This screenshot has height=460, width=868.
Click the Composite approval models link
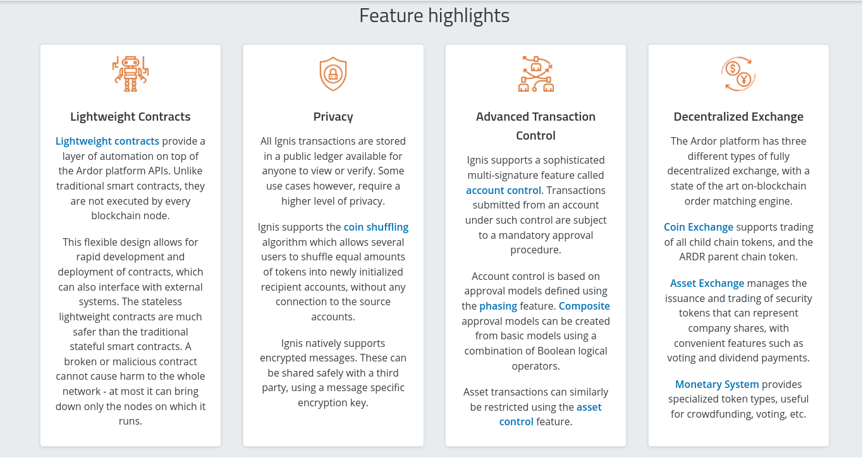click(x=584, y=306)
